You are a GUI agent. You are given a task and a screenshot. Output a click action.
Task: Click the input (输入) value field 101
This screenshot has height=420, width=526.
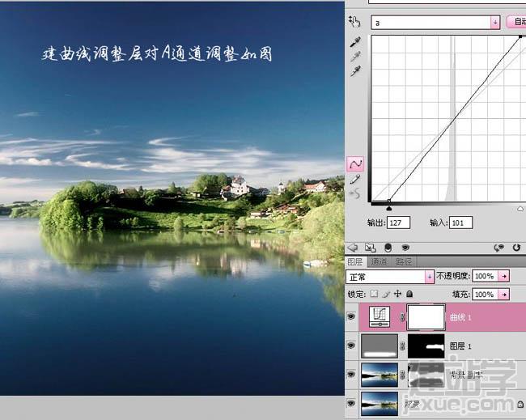(460, 223)
